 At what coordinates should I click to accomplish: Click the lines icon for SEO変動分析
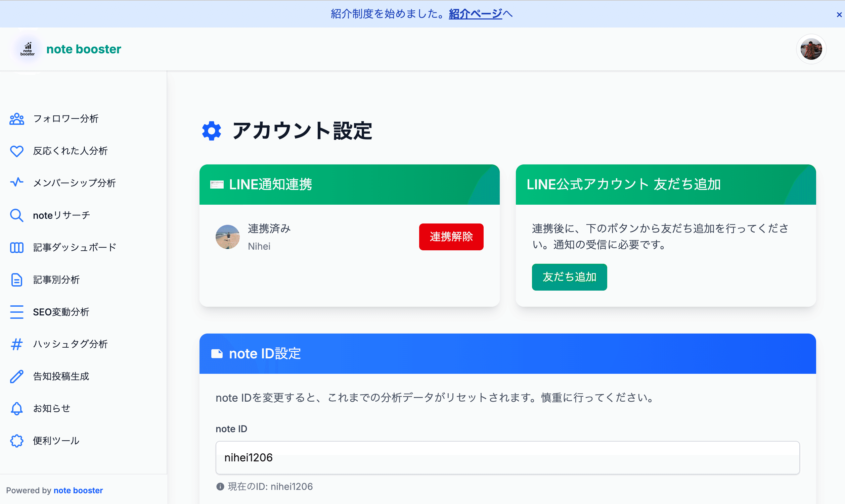(17, 312)
